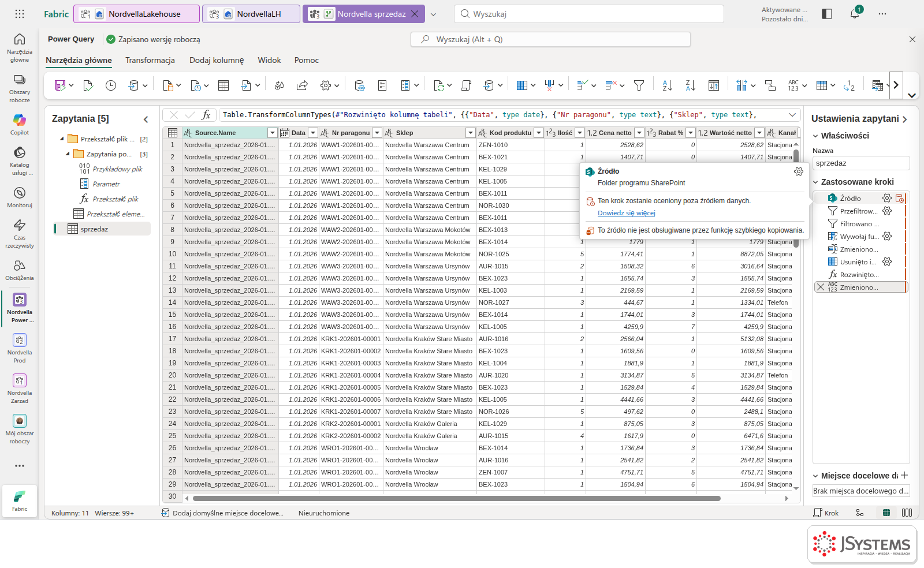The image size is (924, 568).
Task: Open notifications bell icon
Action: (855, 14)
